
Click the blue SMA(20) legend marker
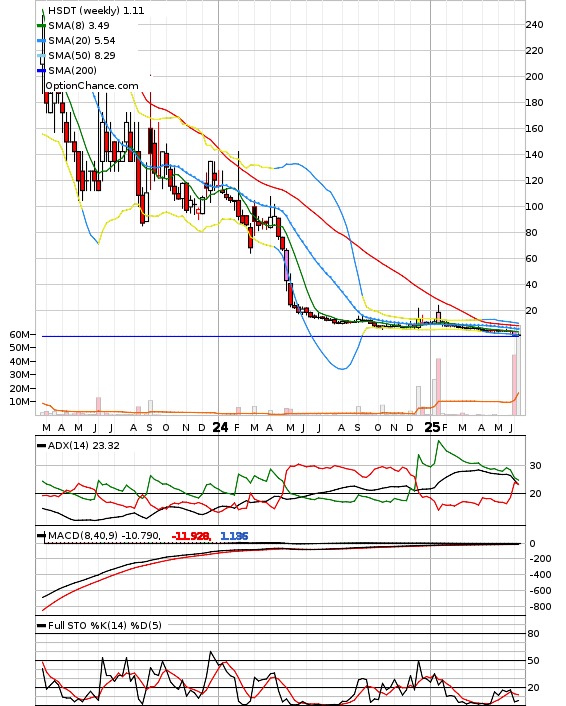click(41, 41)
